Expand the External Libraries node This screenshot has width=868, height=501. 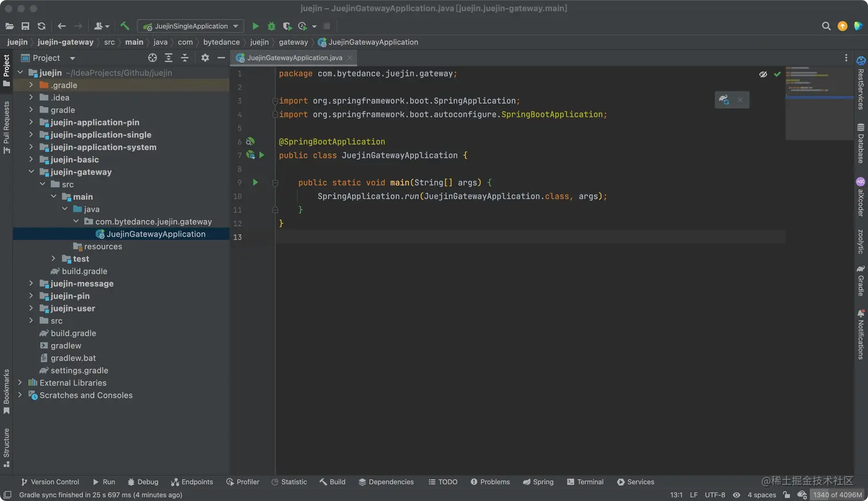20,383
